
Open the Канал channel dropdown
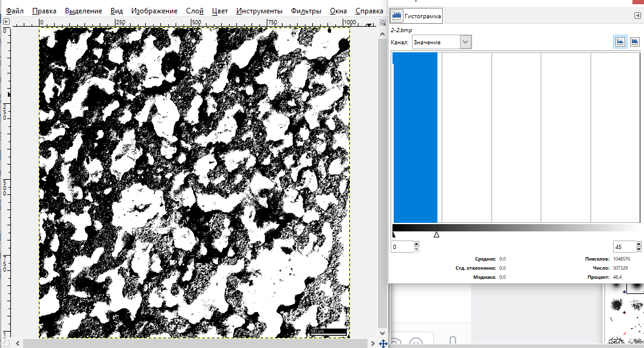[x=441, y=42]
